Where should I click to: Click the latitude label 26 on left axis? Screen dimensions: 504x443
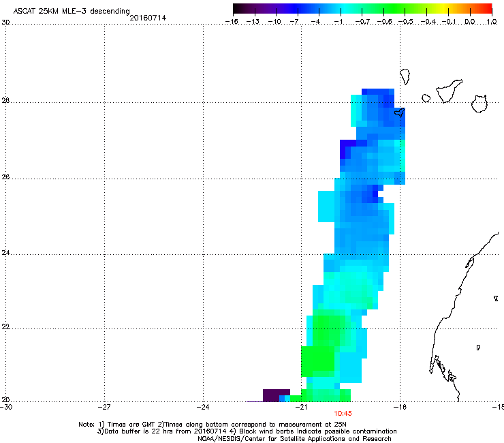click(x=5, y=177)
